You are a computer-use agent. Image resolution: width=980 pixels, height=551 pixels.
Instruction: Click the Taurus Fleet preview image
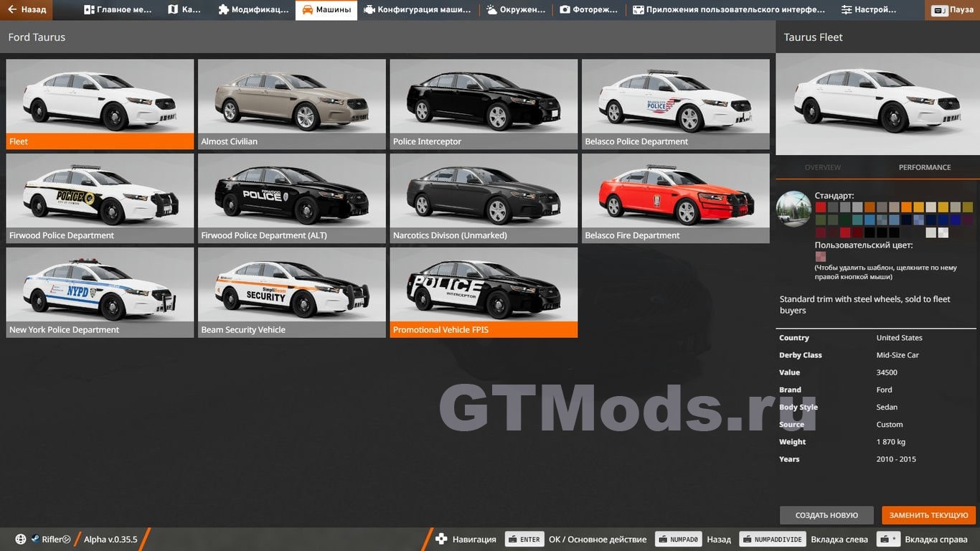point(877,104)
